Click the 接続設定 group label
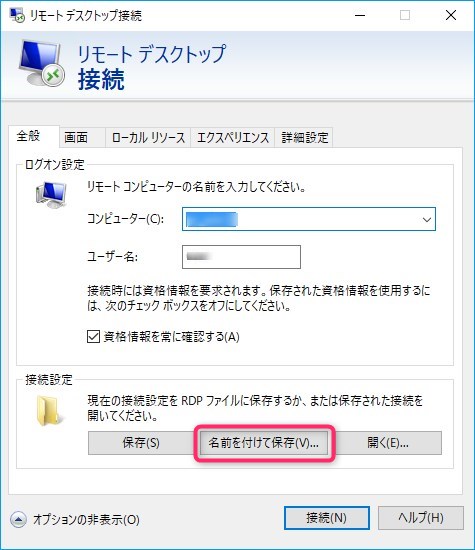This screenshot has height=550, width=475. pos(49,380)
